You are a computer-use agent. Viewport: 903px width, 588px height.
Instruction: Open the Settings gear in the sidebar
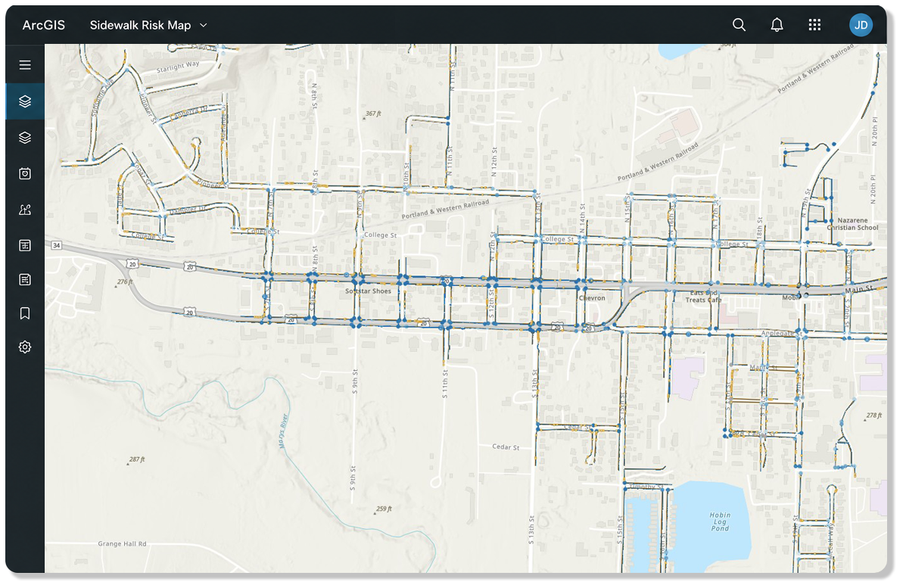pos(25,347)
